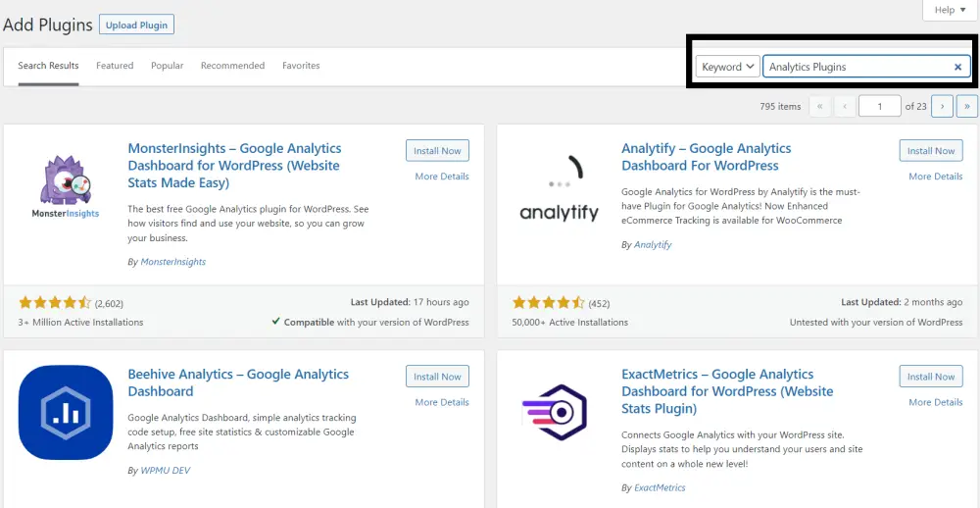Screen dimensions: 980x508
Task: Open Analytify plugin title link
Action: 707,157
